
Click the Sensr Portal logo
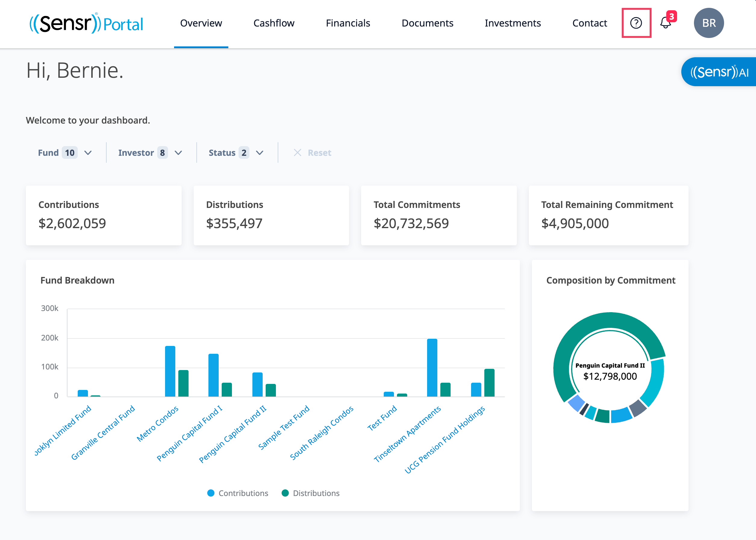point(86,23)
